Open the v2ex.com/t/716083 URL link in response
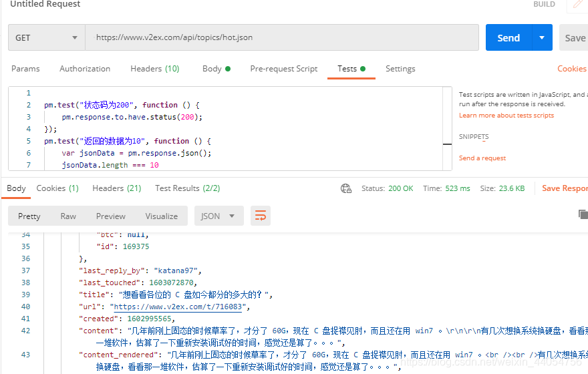The image size is (588, 374). click(x=178, y=307)
